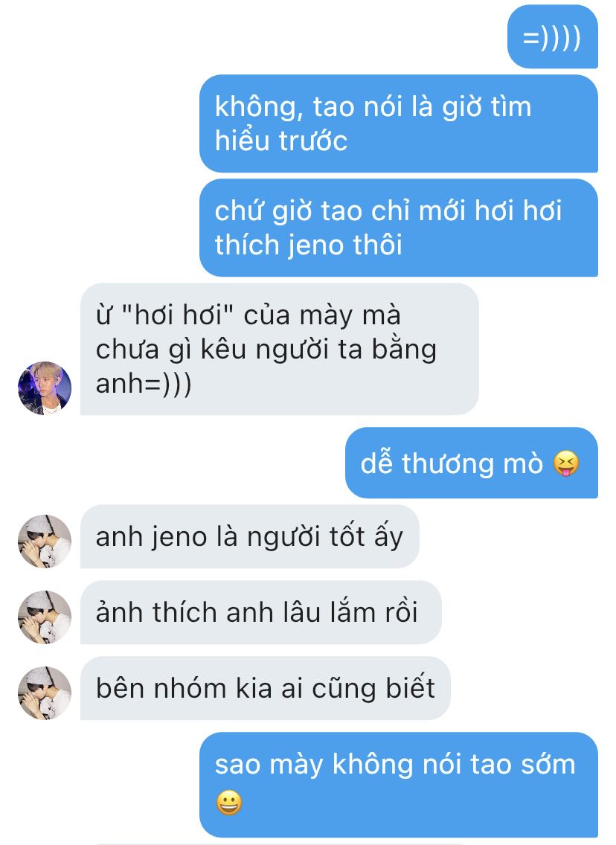
Task: Tap the gray 'ừ "hơi hơi" của mày' message
Action: pyautogui.click(x=279, y=349)
